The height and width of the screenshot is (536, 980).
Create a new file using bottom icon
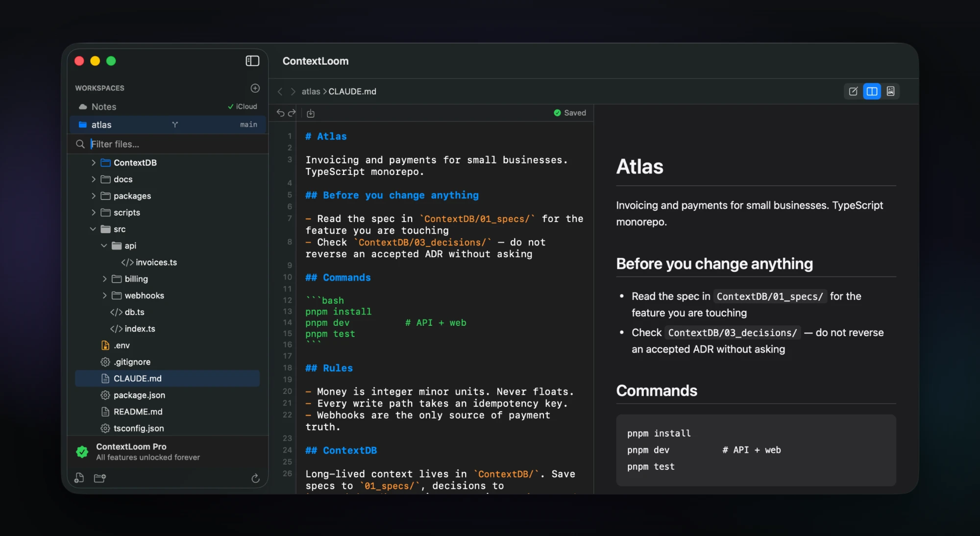(79, 478)
